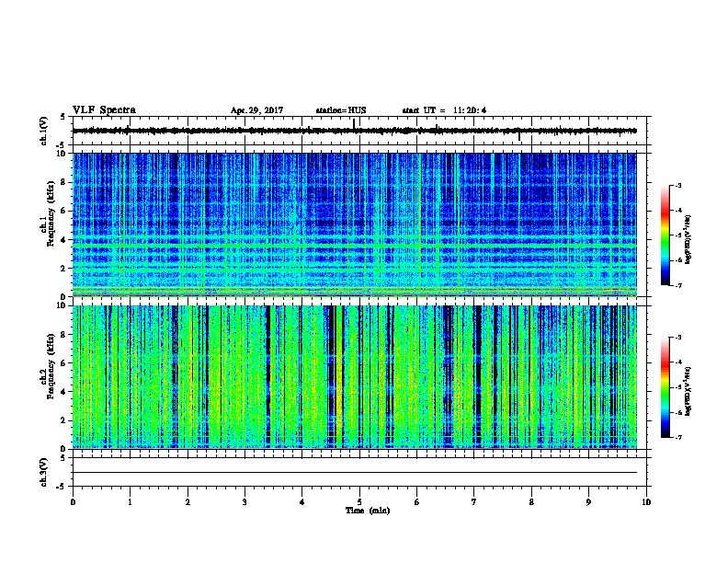728x563 pixels.
Task: Click time-axis tick label "9"
Action: pyautogui.click(x=588, y=502)
